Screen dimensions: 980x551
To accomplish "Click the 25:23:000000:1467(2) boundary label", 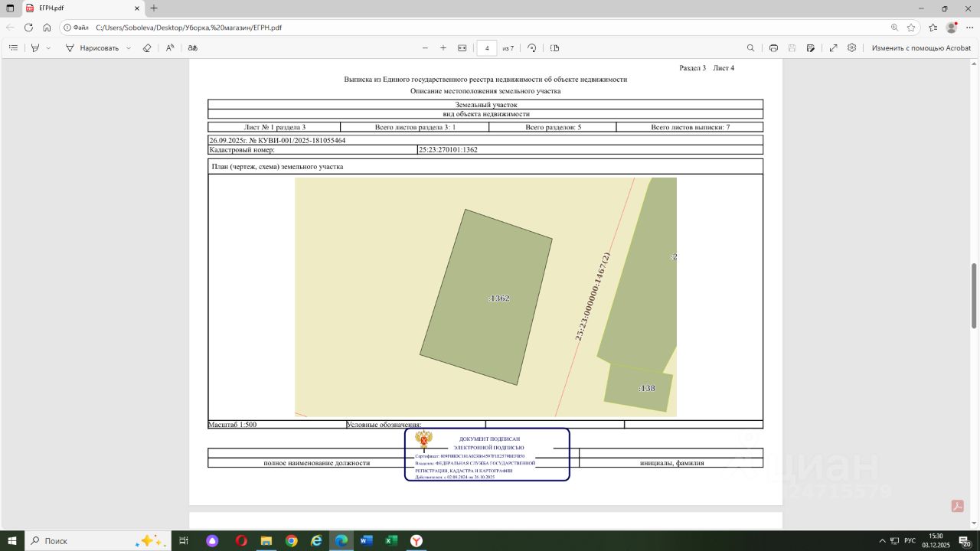I will (x=593, y=296).
